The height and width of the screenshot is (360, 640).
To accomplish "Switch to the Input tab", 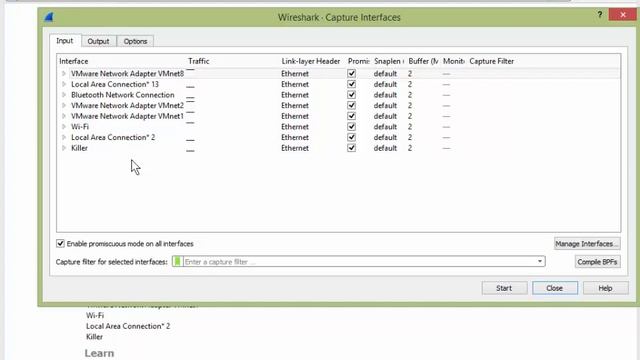I will tap(65, 41).
